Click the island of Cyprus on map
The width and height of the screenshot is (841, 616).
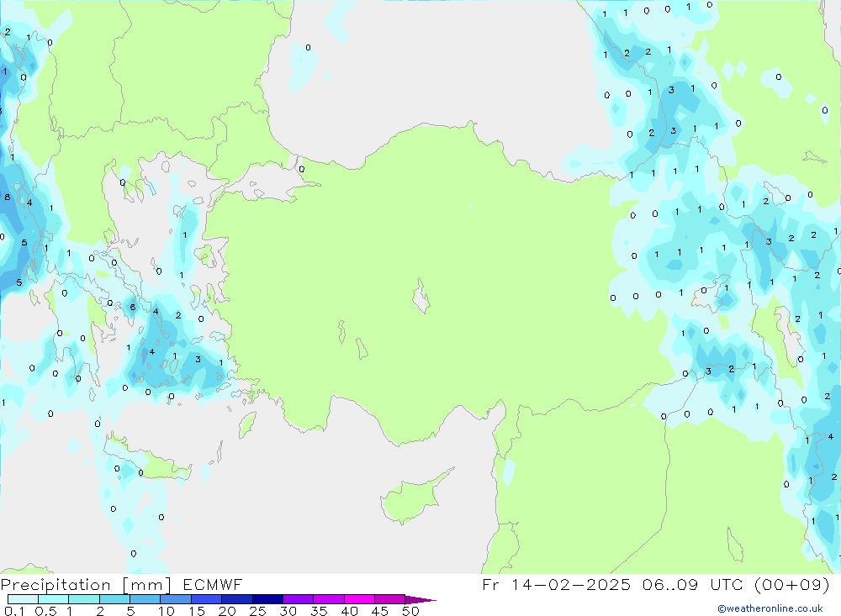point(413,498)
